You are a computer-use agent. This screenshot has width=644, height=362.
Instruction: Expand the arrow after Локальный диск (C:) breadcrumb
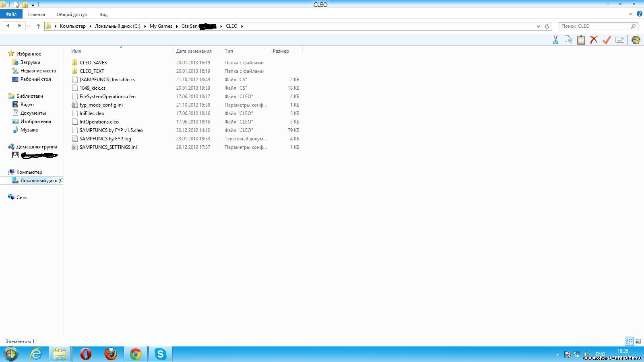[145, 26]
